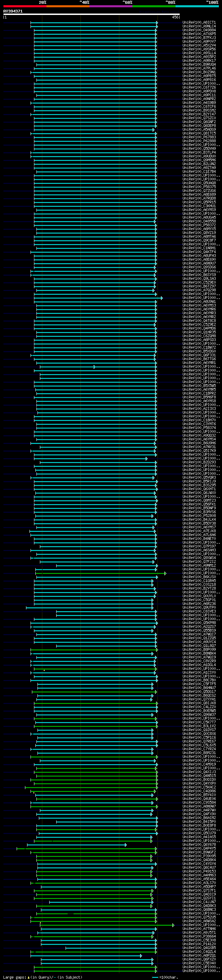Select the UniRef100_Q4P4Y5 label
This screenshot has height=980, width=222.
[199, 848]
